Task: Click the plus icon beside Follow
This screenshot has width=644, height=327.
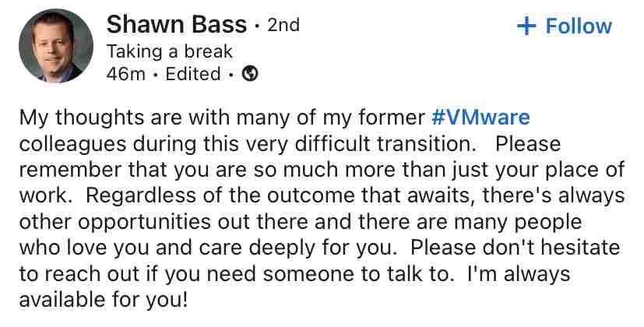Action: (x=527, y=26)
